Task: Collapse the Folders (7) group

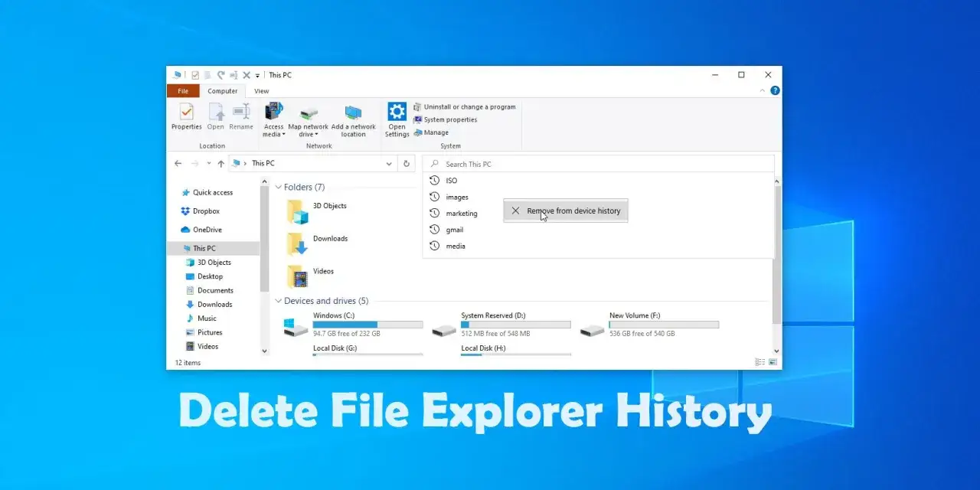Action: 279,187
